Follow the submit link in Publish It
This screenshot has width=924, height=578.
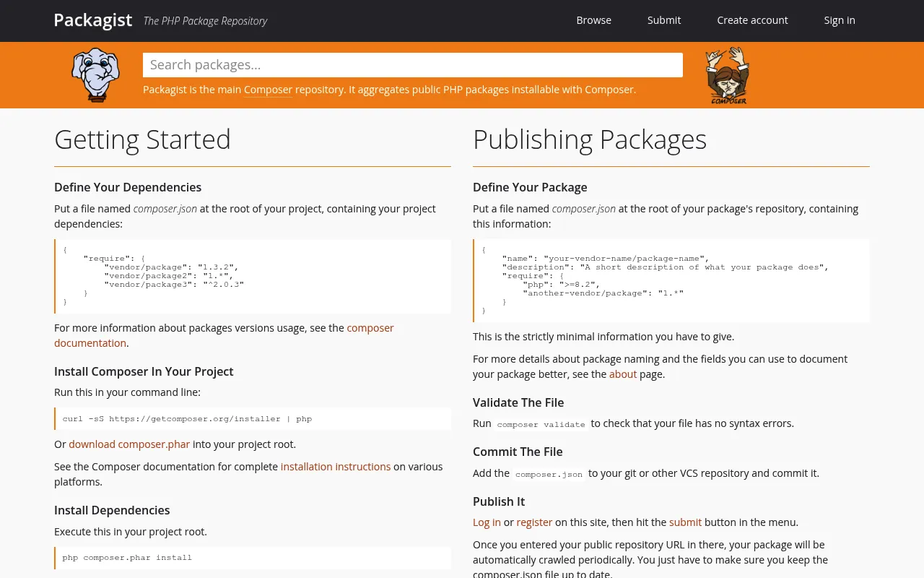point(685,522)
